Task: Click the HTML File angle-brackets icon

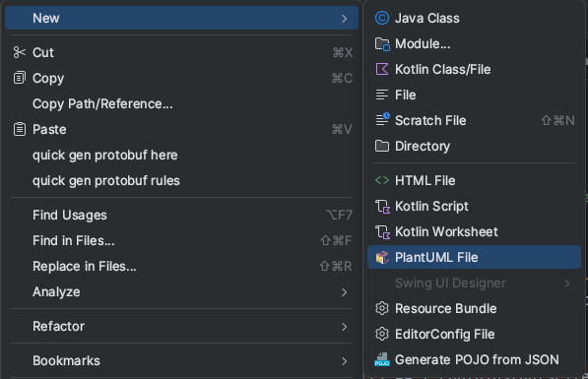Action: click(382, 180)
